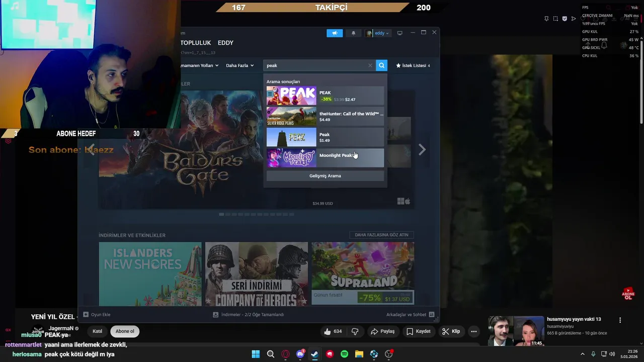Open Spotify from taskbar
The height and width of the screenshot is (362, 644).
pos(344,354)
